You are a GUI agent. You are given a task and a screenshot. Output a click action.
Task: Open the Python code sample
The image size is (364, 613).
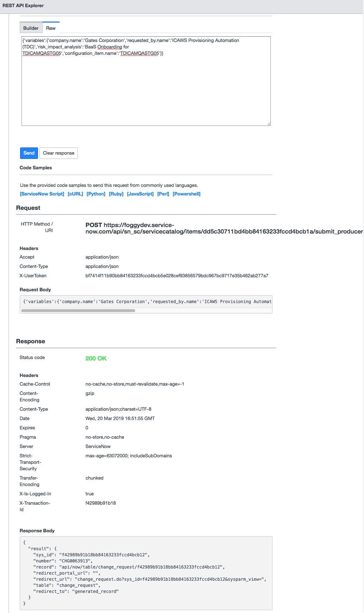pyautogui.click(x=96, y=194)
